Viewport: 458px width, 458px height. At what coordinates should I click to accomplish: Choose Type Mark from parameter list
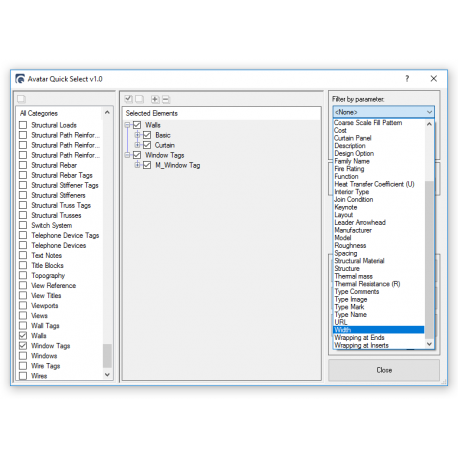[x=349, y=307]
